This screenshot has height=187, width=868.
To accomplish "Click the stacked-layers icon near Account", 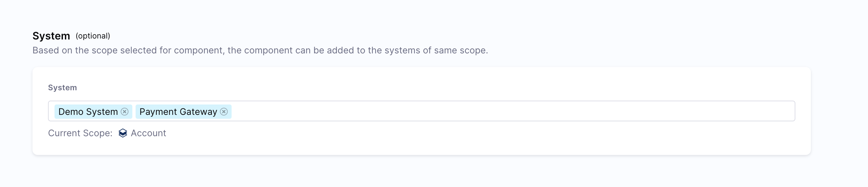I will (123, 133).
